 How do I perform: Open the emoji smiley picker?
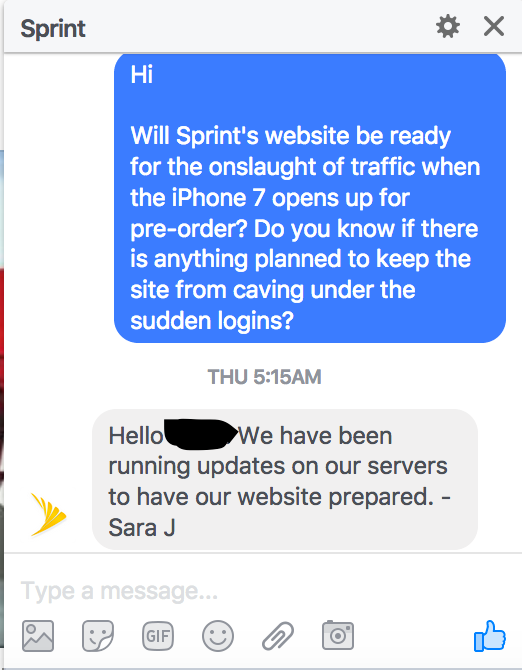(x=218, y=636)
